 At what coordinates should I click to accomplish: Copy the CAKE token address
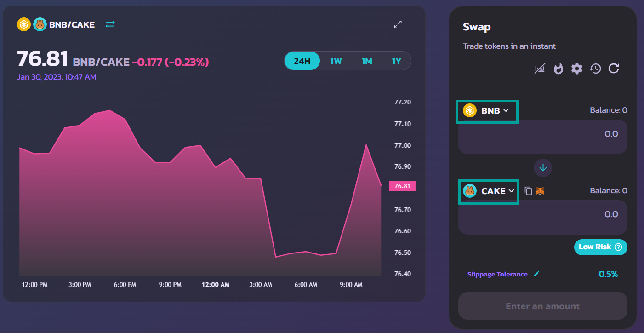[x=529, y=191]
